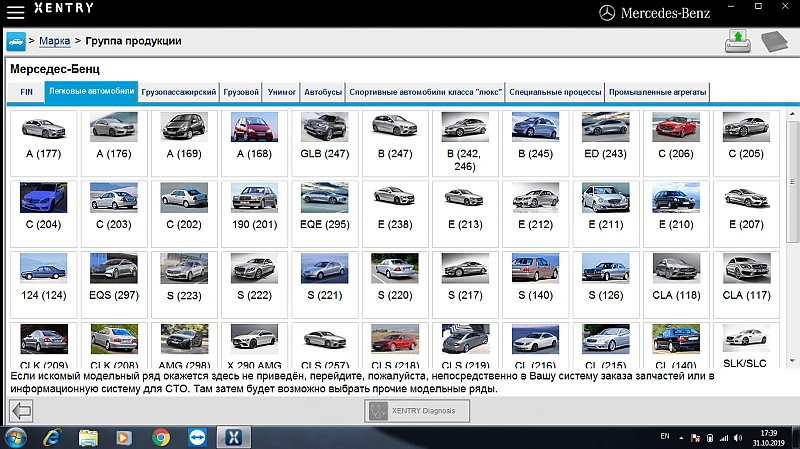Click the blue car home icon
Screen dimensions: 800x449
[x=16, y=41]
